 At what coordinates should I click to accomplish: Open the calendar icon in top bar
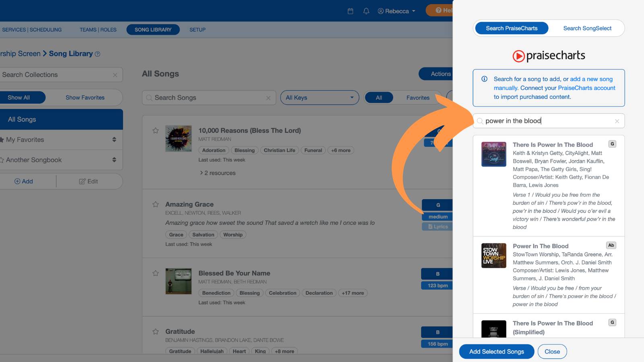350,11
